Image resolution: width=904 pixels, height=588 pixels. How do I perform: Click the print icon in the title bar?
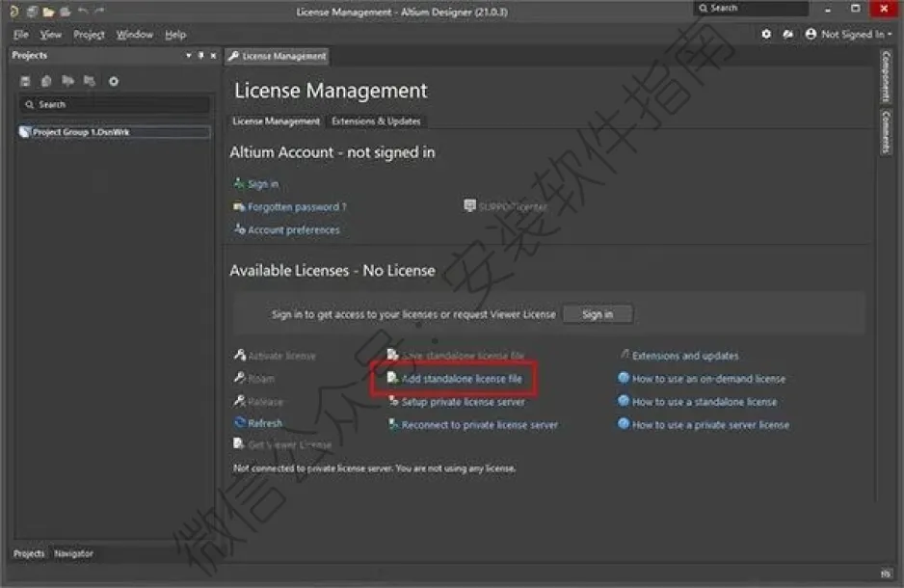point(66,11)
